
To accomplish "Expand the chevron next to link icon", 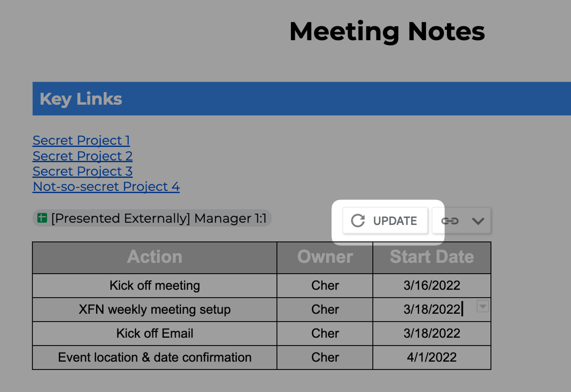I will pos(478,221).
